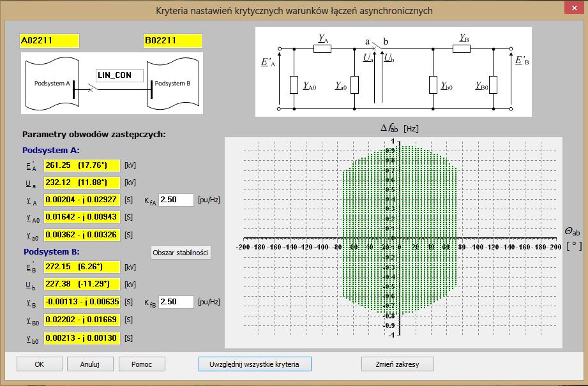Edit the KfA coefficient input field
The height and width of the screenshot is (386, 588).
click(x=176, y=200)
